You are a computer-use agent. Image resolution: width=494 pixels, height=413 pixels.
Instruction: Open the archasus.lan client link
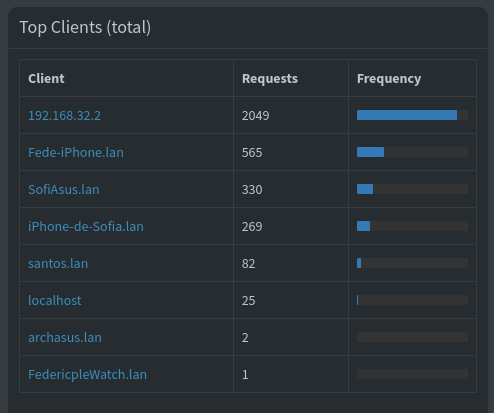(x=65, y=337)
